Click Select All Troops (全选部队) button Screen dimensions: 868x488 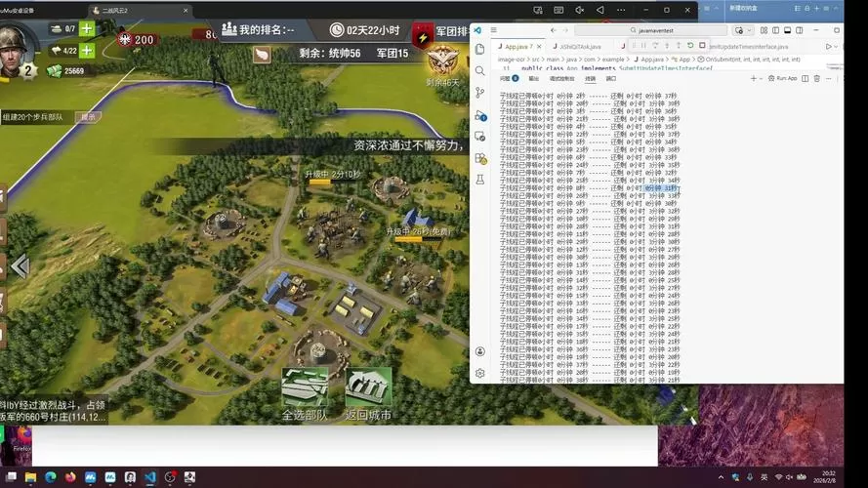(x=305, y=394)
